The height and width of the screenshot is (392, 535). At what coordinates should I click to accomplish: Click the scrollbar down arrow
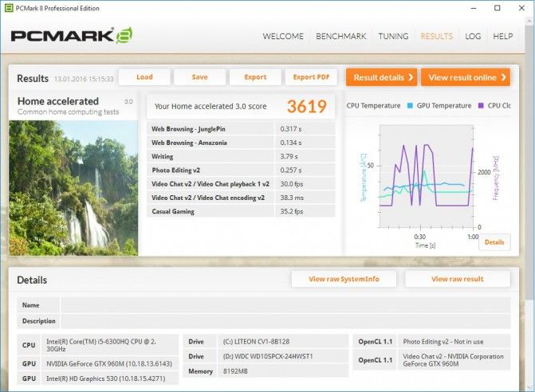pos(530,387)
